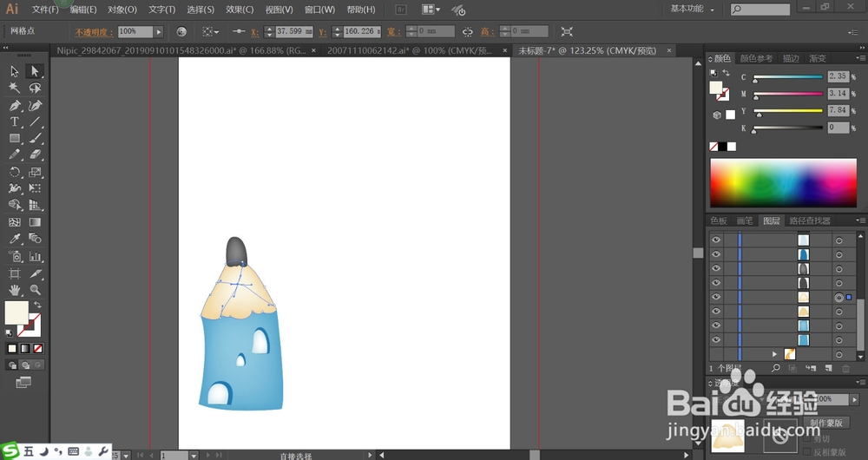Open the 基本功能 workspace dropdown

click(x=692, y=9)
